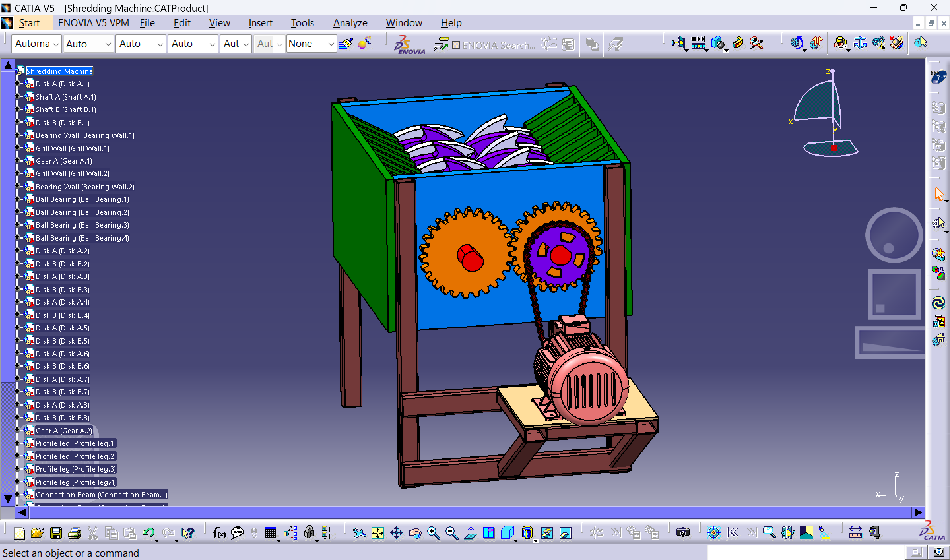Toggle the ground/ambiance icon

click(806, 532)
